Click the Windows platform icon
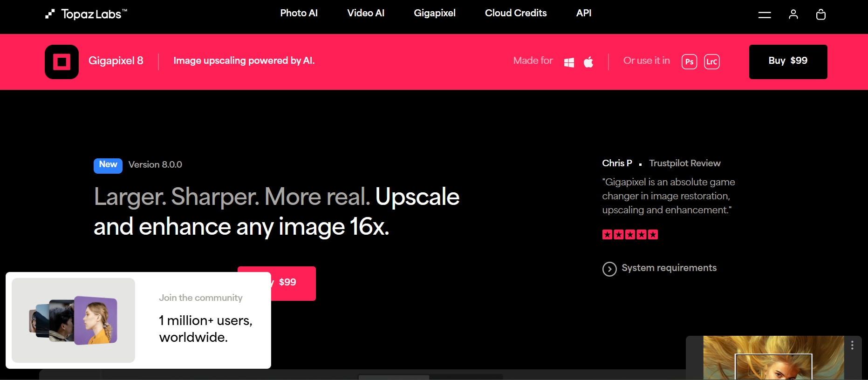 569,62
